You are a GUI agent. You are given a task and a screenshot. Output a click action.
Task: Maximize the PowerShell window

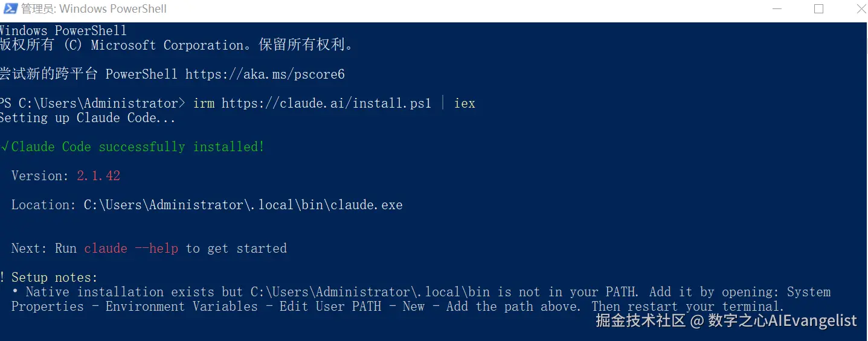click(818, 9)
